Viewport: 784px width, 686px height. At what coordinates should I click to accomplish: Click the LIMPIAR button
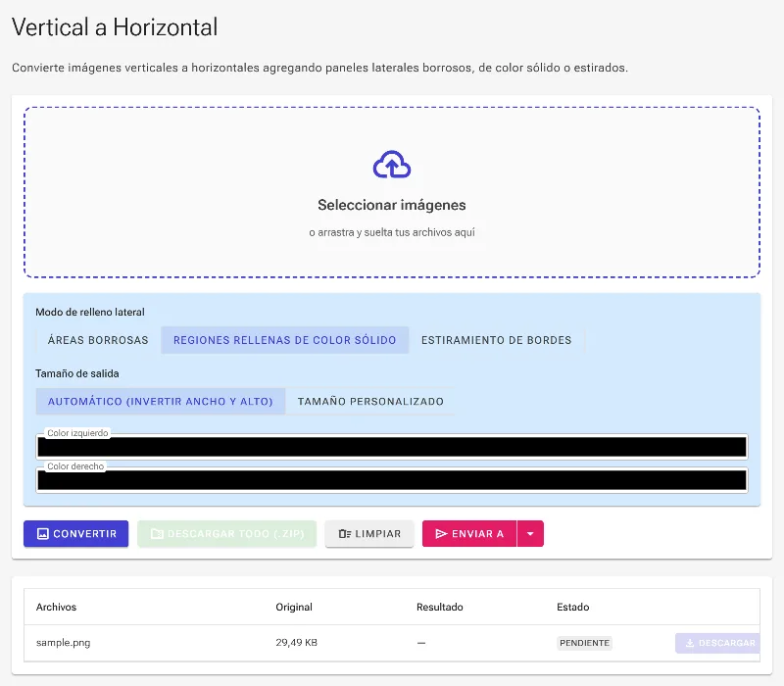click(369, 533)
